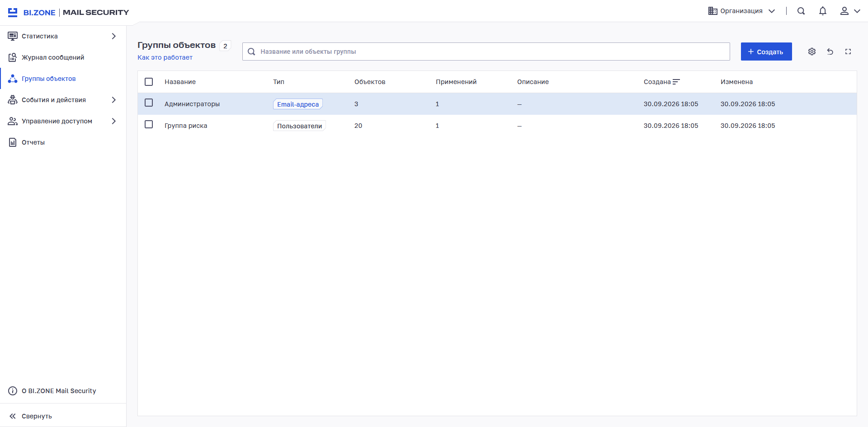Open Журнал сообщений menu item
The image size is (868, 427).
63,57
